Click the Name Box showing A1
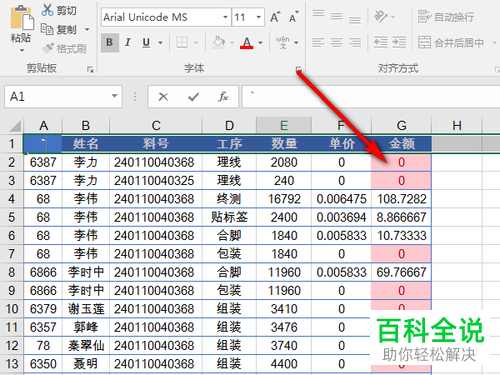 click(58, 97)
